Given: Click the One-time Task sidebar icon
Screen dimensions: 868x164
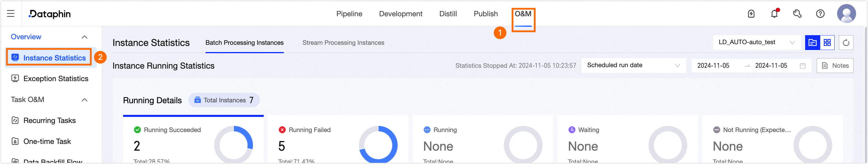Looking at the screenshot, I should pyautogui.click(x=15, y=141).
